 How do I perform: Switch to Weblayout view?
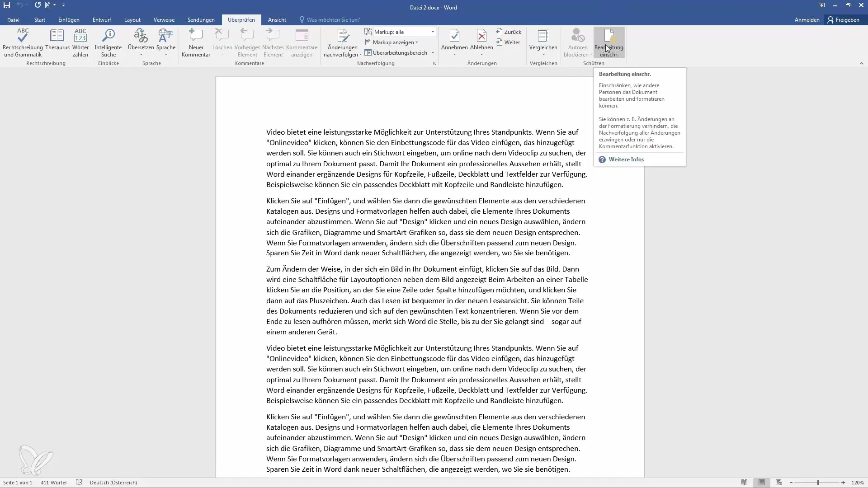(778, 483)
